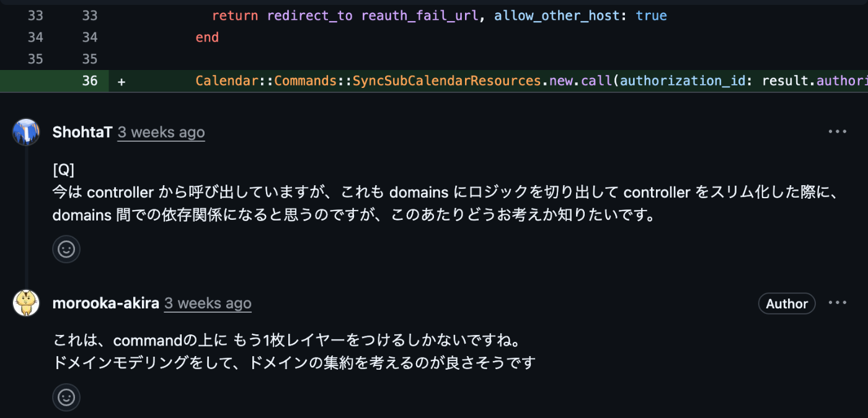Viewport: 868px width, 418px height.
Task: Click the Author badge
Action: [x=786, y=303]
